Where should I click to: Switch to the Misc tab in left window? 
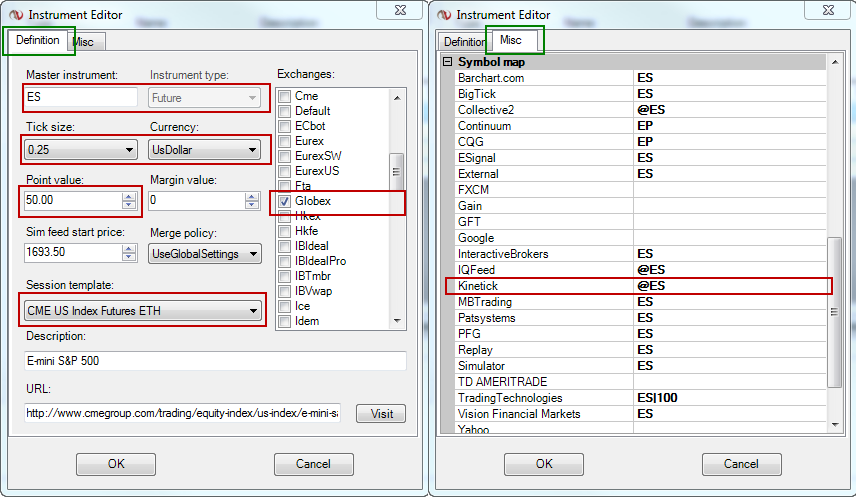[86, 42]
